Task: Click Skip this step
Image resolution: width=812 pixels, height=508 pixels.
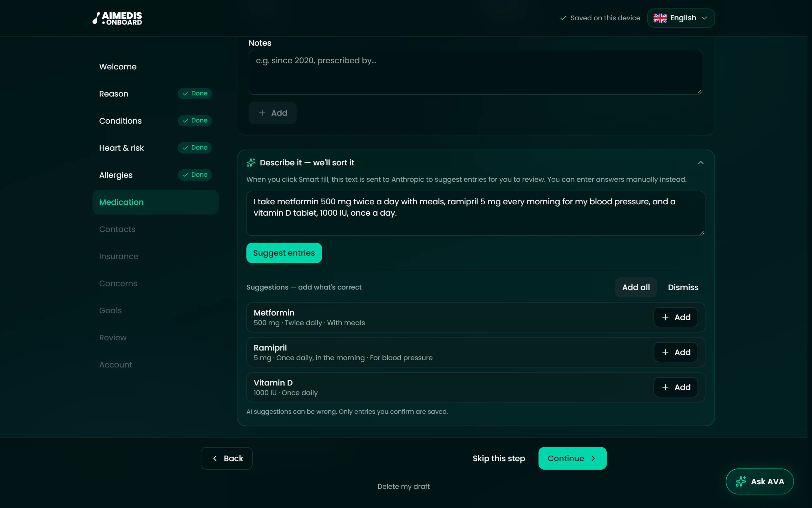Action: [x=498, y=458]
